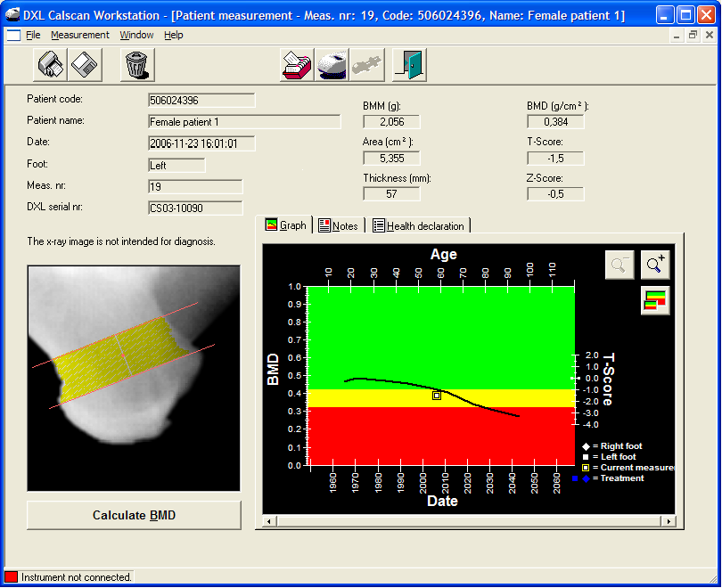Minimize the inner document window
The width and height of the screenshot is (722, 588).
click(x=677, y=35)
